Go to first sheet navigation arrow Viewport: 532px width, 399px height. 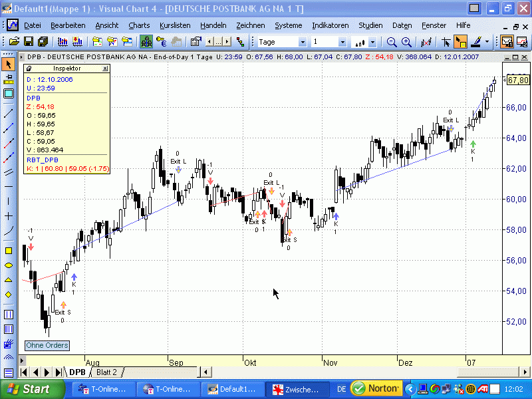(x=24, y=372)
